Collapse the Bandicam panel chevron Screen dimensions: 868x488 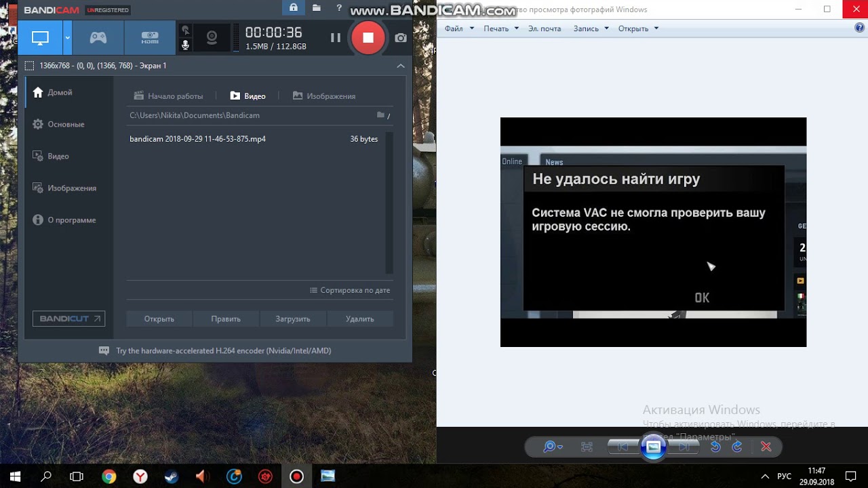401,66
